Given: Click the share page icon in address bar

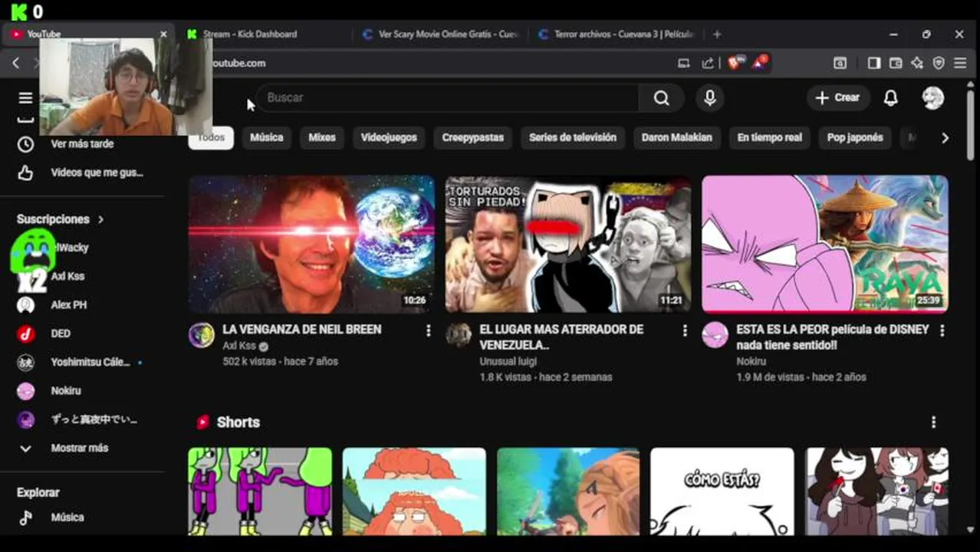Looking at the screenshot, I should [x=708, y=63].
